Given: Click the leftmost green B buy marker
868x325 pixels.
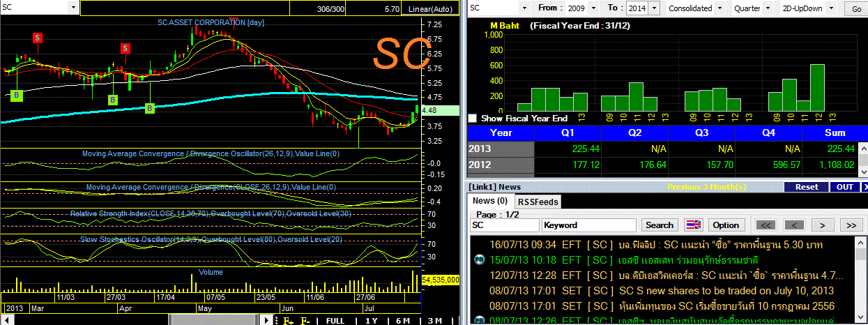Looking at the screenshot, I should coord(17,94).
